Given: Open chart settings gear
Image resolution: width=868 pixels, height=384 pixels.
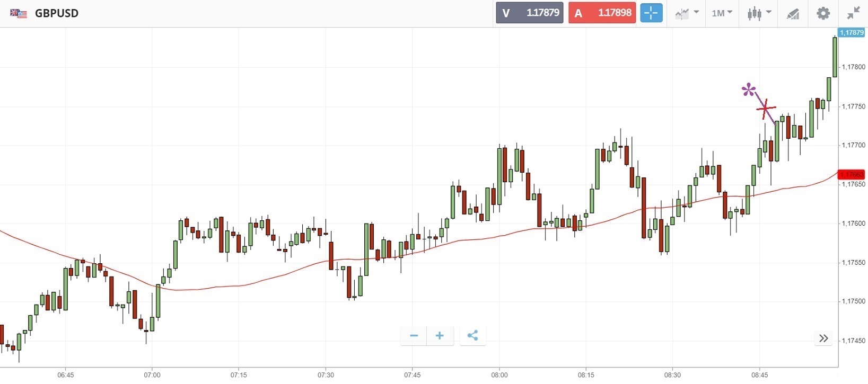Looking at the screenshot, I should pos(823,13).
